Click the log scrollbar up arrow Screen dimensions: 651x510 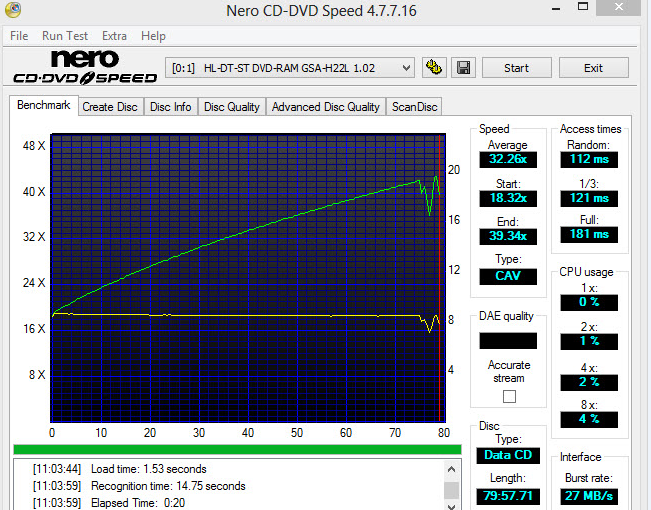pyautogui.click(x=452, y=469)
